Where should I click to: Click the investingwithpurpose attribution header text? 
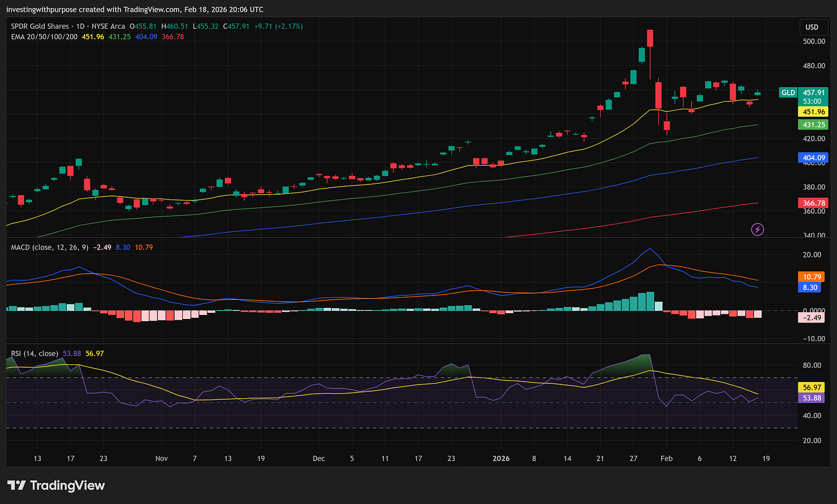[x=135, y=9]
